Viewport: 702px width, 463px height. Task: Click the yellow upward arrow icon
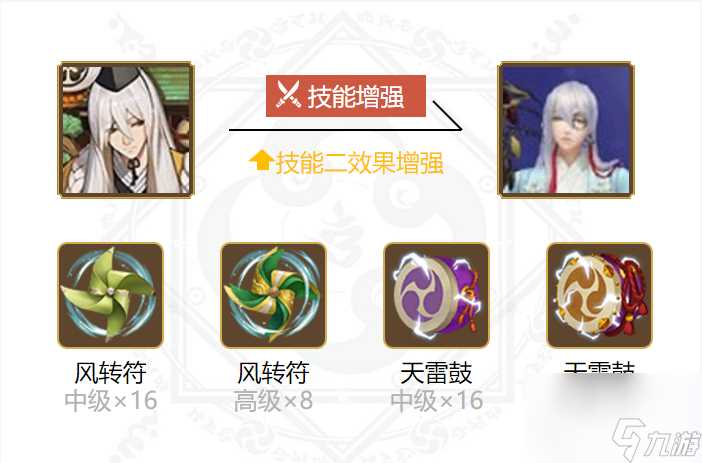click(261, 161)
